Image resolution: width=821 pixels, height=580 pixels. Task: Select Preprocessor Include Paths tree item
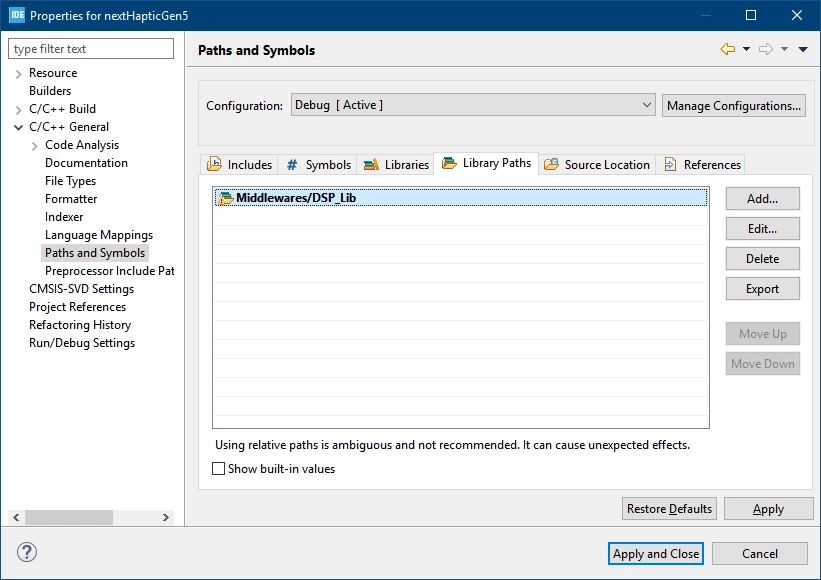[109, 271]
